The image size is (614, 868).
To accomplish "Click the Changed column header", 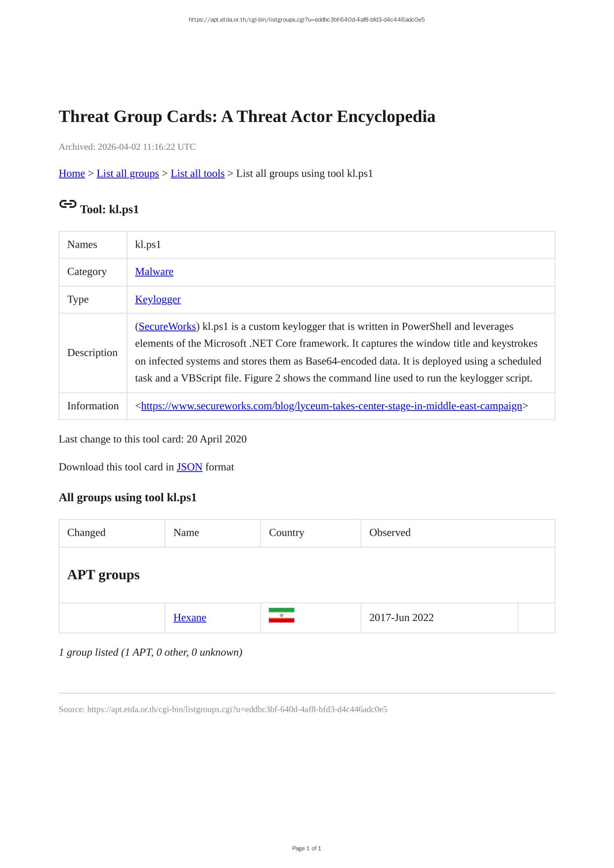I will pos(87,533).
